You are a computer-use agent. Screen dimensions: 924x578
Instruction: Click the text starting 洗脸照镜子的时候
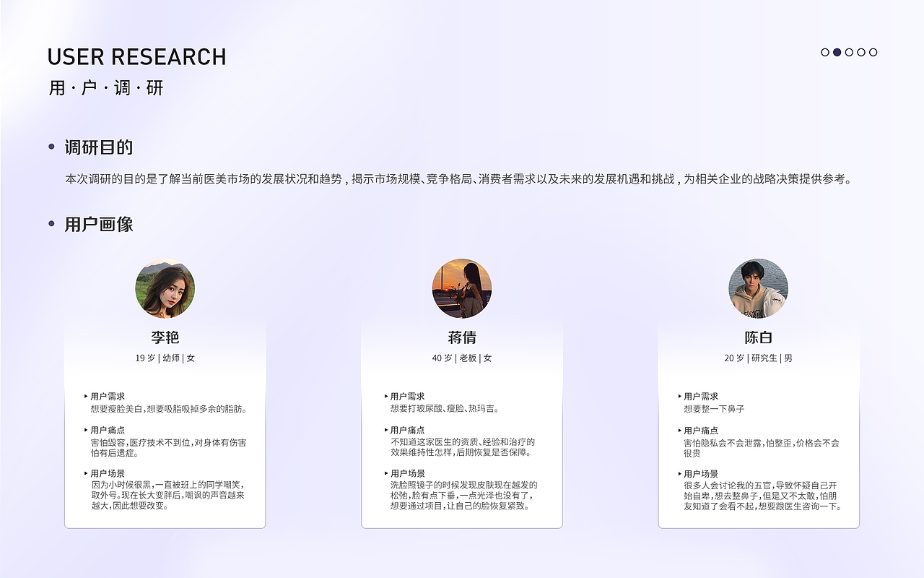pos(464,495)
